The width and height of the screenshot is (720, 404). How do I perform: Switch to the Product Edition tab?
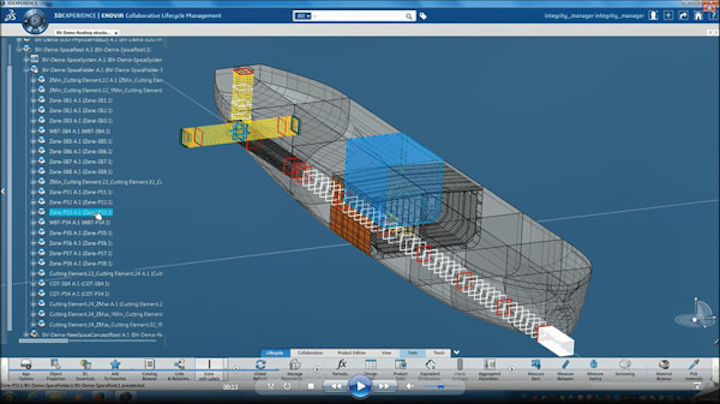(x=352, y=353)
